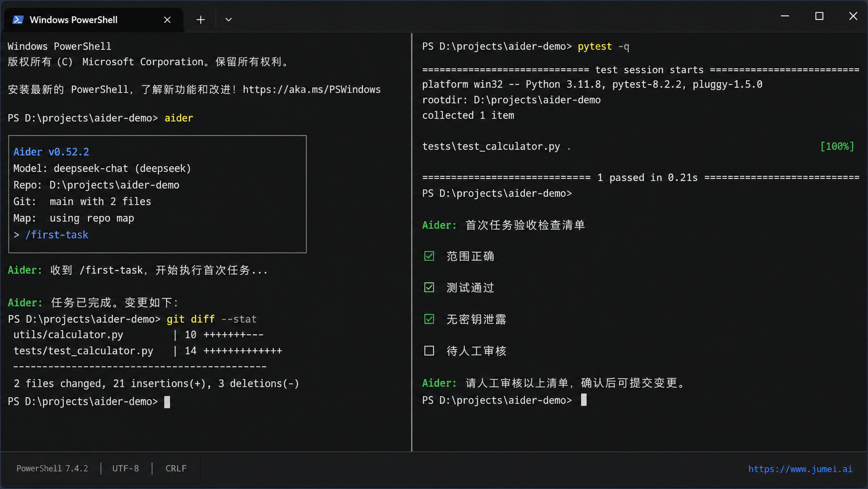868x489 pixels.
Task: Maximize the terminal window
Action: point(819,16)
